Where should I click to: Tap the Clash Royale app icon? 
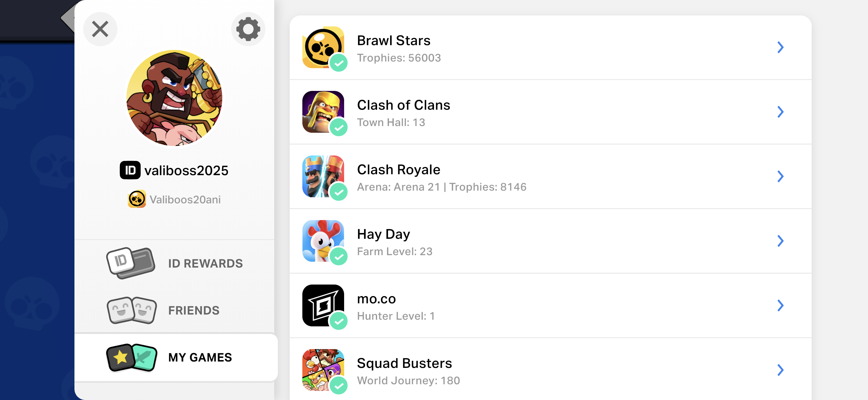323,176
